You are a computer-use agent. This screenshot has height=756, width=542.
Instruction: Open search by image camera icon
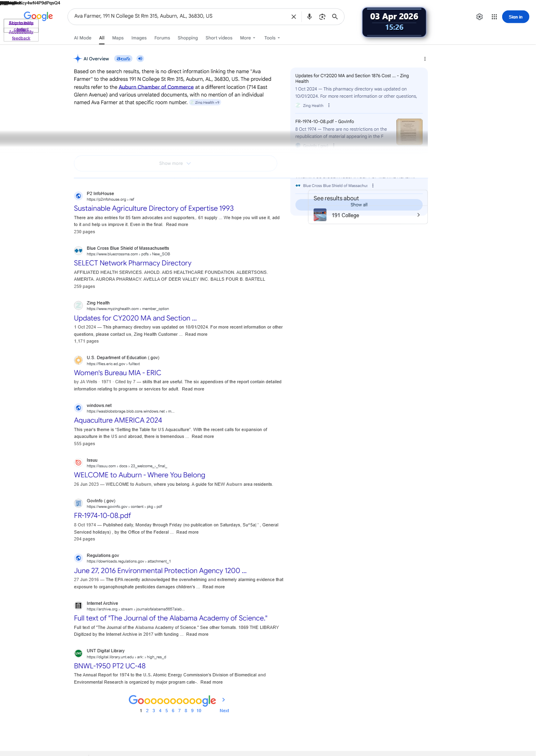click(322, 17)
